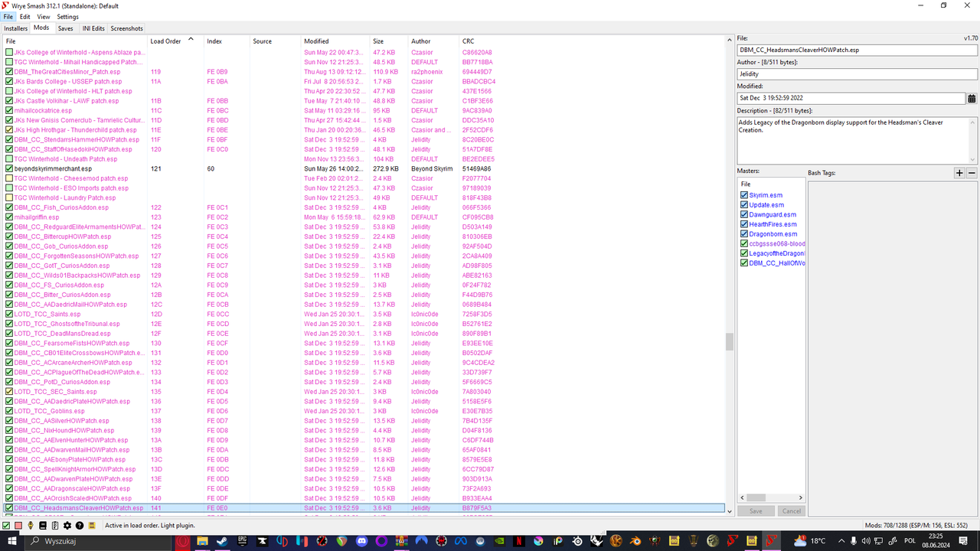The image size is (980, 551).
Task: Open the clipboard/notes icon in the status bar
Action: point(55,526)
